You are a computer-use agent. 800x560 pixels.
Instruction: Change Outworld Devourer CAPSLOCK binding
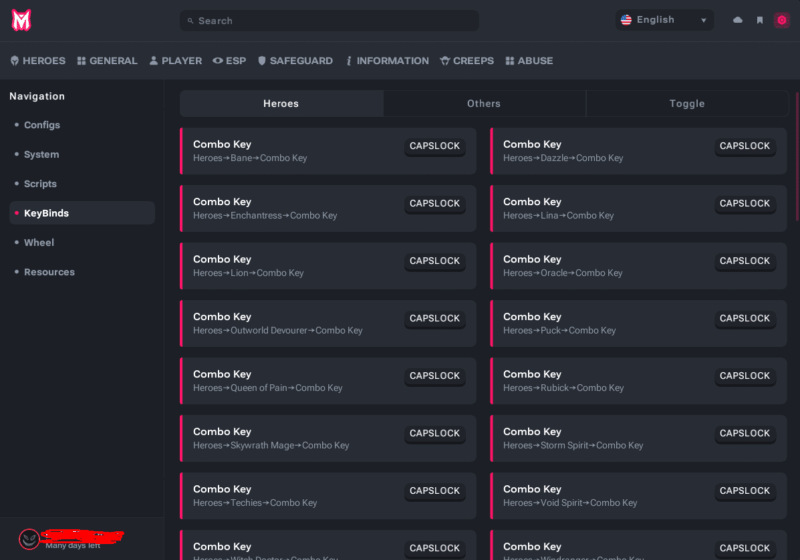point(435,318)
